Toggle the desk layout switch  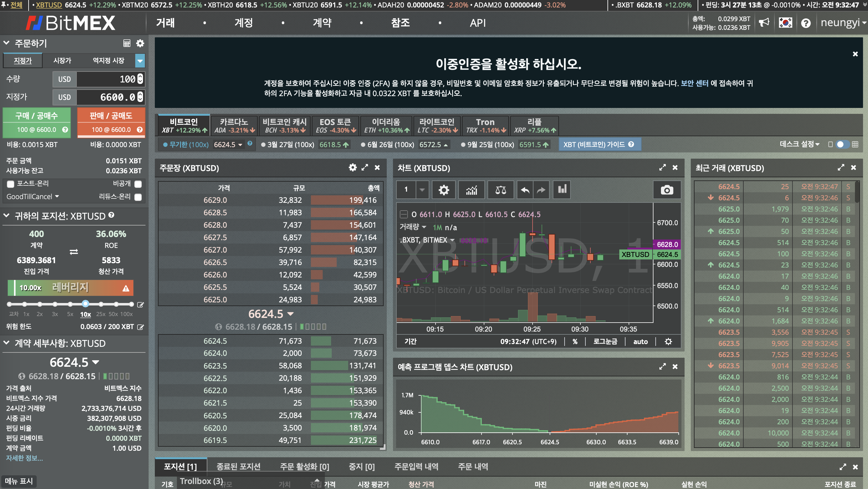[842, 144]
